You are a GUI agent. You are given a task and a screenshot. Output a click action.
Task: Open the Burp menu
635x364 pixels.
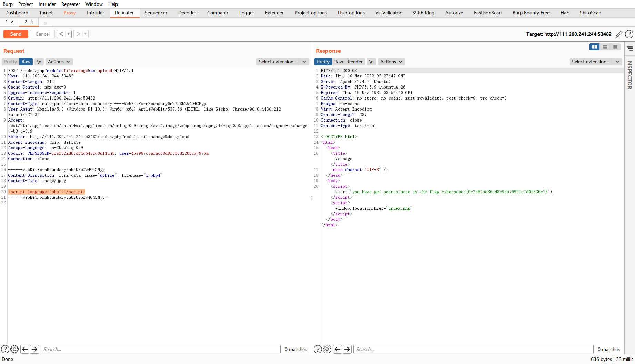pos(8,4)
